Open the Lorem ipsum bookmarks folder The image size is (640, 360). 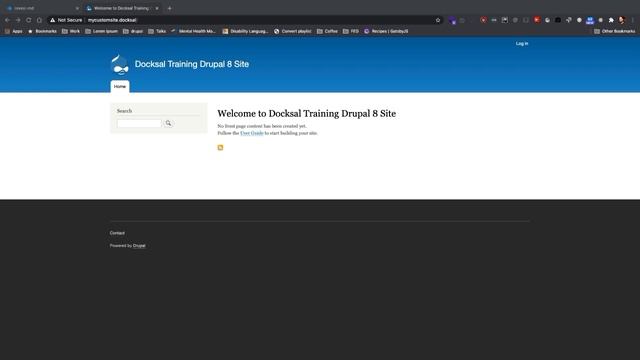(x=102, y=31)
